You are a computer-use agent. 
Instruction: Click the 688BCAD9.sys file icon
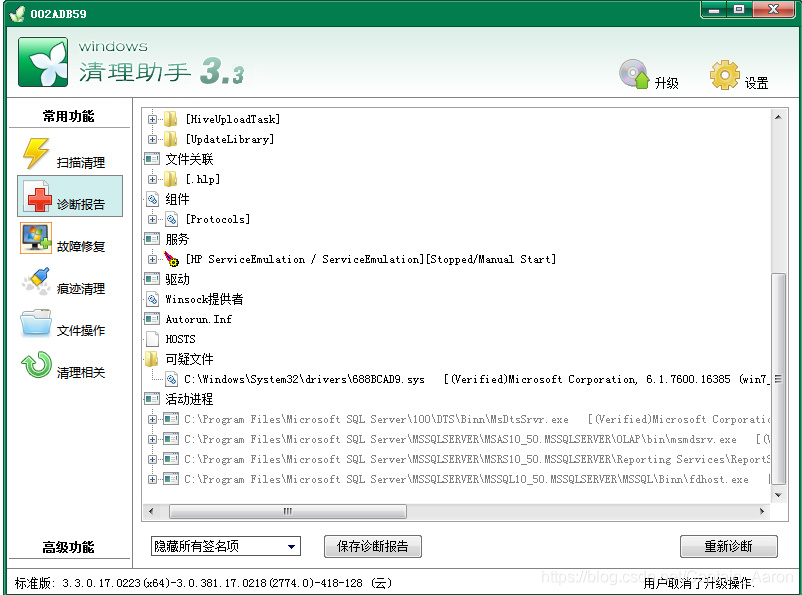pos(171,379)
